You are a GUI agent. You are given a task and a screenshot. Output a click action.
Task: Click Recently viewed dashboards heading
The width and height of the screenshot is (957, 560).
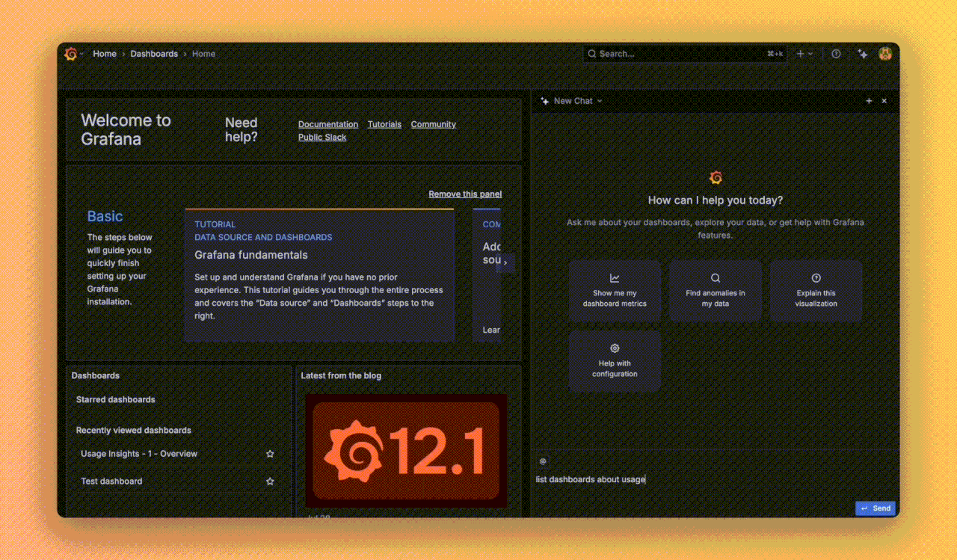(x=134, y=431)
